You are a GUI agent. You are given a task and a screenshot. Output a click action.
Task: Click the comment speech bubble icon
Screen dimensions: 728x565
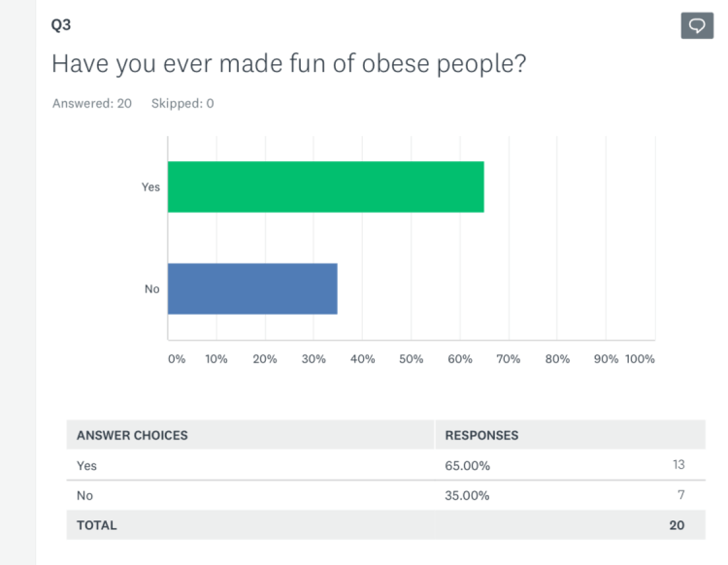click(x=697, y=26)
